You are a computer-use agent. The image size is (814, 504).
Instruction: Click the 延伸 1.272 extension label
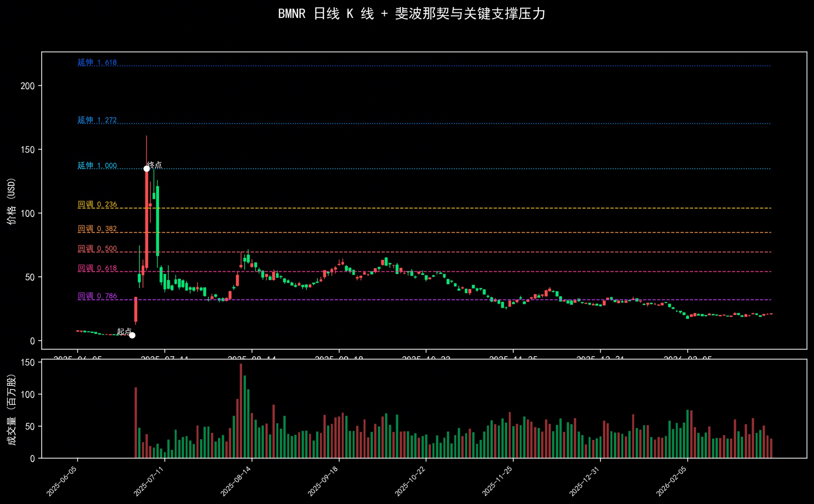point(97,120)
